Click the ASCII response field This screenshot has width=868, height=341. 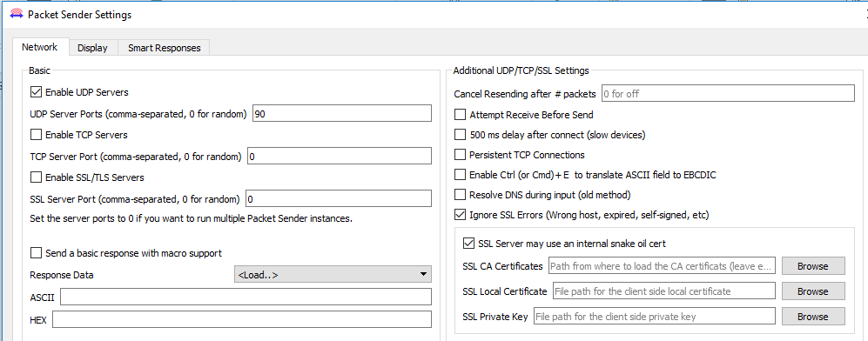(x=246, y=297)
